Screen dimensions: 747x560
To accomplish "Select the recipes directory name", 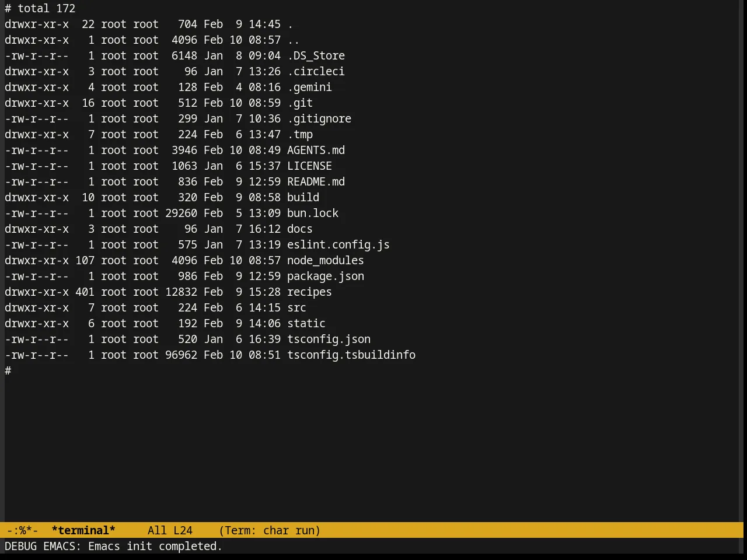I will pos(309,292).
